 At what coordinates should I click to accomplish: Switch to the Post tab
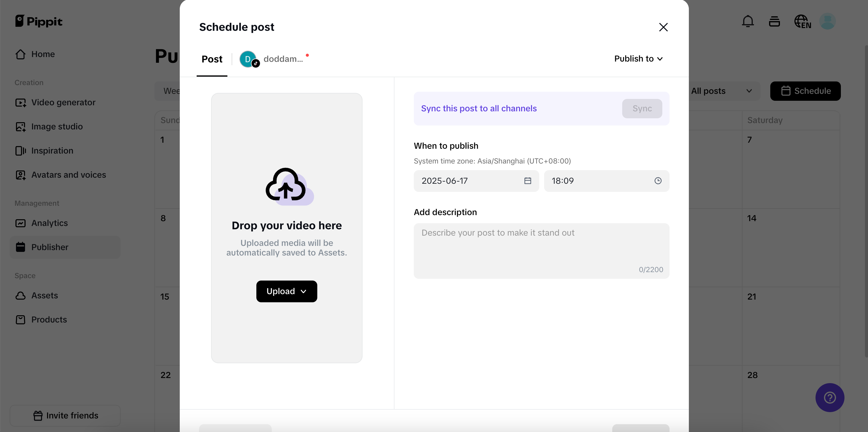click(x=212, y=59)
